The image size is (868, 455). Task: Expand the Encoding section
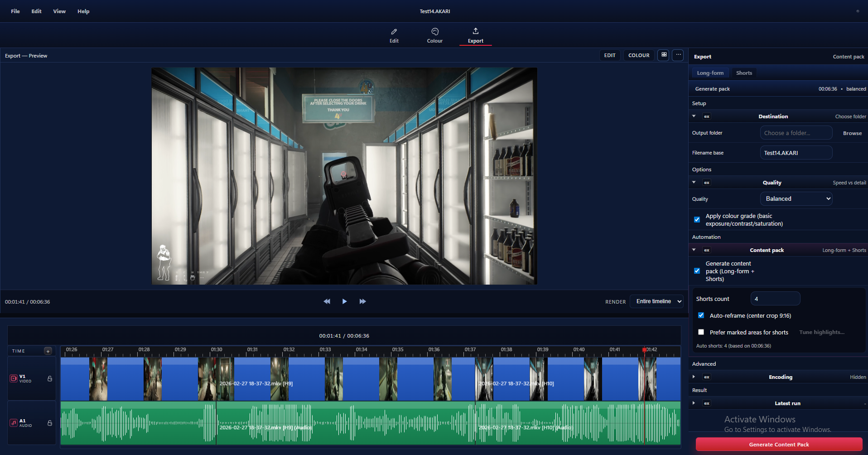point(694,377)
